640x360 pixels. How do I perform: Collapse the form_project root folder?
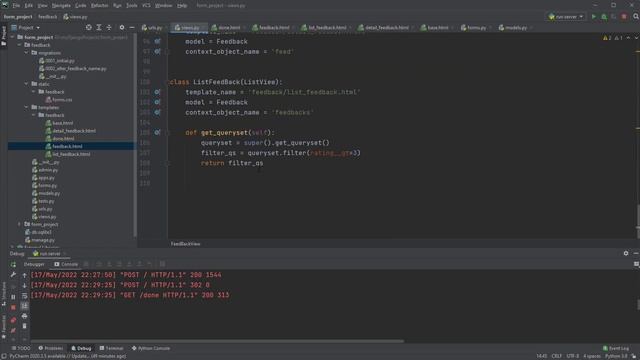13,37
